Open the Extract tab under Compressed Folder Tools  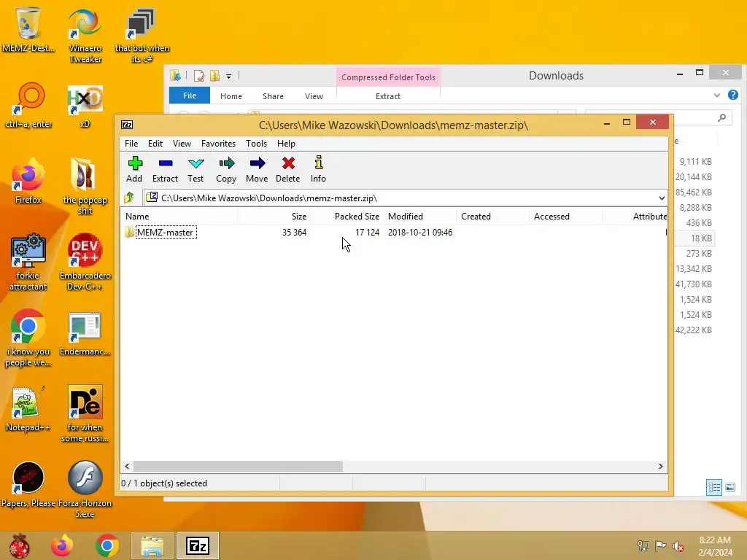coord(388,96)
